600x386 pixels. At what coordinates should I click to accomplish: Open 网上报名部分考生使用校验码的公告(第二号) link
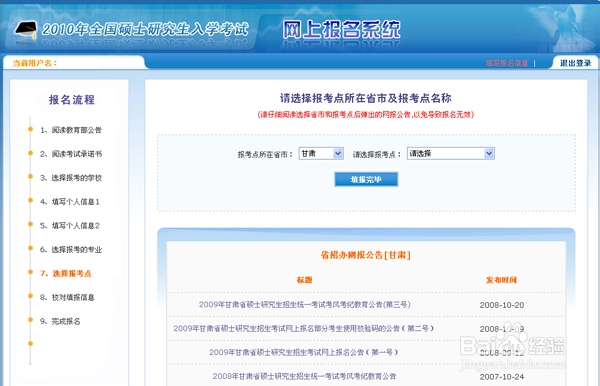303,328
